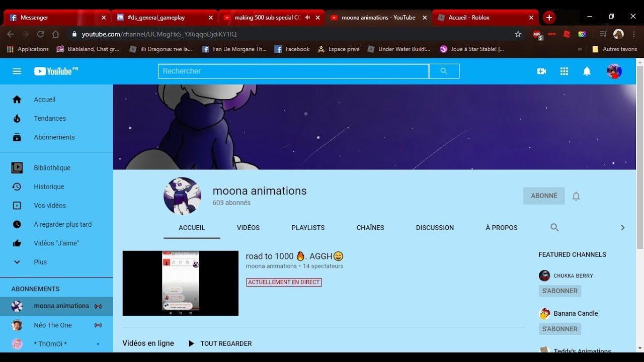Subscribe to Banana Candle channel

[559, 329]
